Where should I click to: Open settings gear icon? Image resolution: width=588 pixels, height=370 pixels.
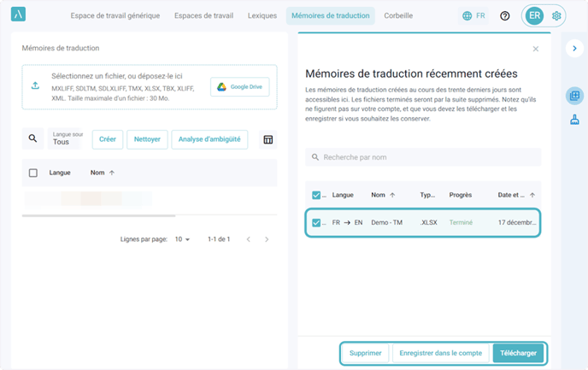[x=557, y=15]
